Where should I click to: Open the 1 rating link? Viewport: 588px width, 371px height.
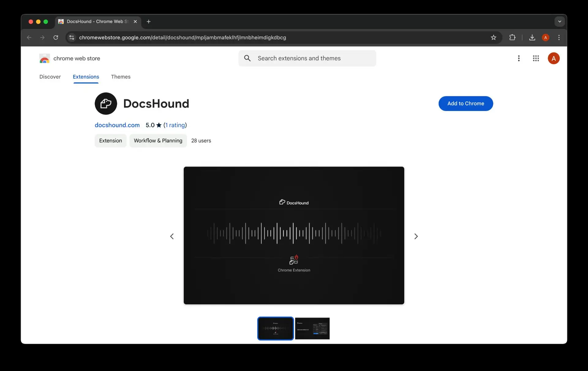tap(175, 125)
